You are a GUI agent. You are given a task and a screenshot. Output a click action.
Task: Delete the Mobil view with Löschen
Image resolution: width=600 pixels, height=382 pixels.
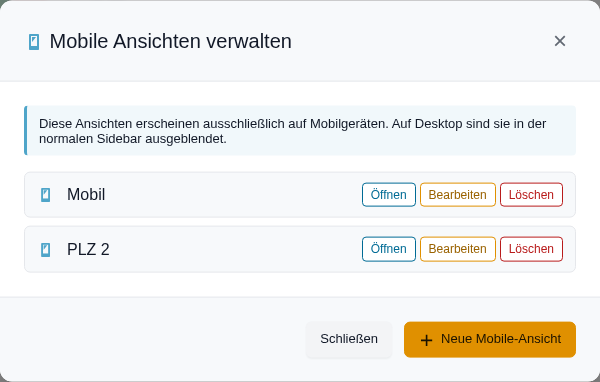531,194
